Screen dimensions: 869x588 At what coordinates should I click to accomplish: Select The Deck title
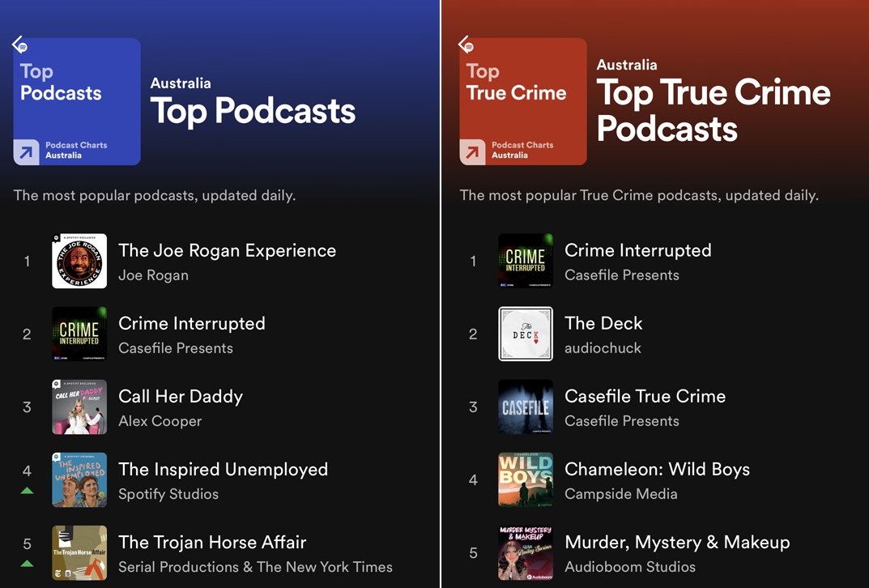[x=603, y=324]
